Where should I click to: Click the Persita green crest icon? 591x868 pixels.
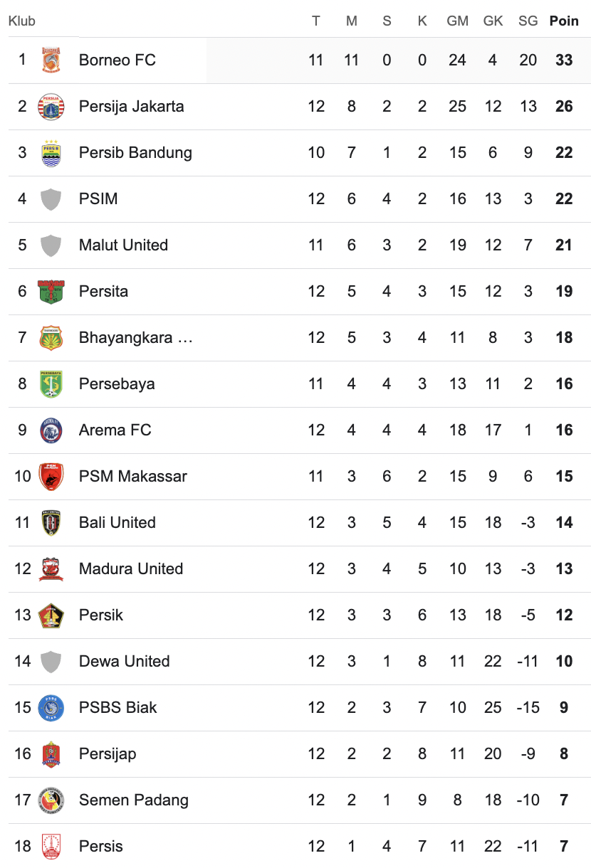click(51, 292)
